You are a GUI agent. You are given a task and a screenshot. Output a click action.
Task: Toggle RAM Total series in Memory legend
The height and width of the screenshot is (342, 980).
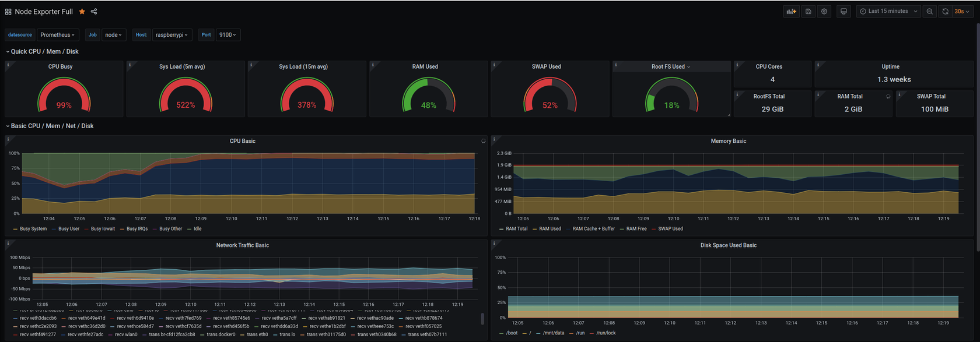point(516,229)
